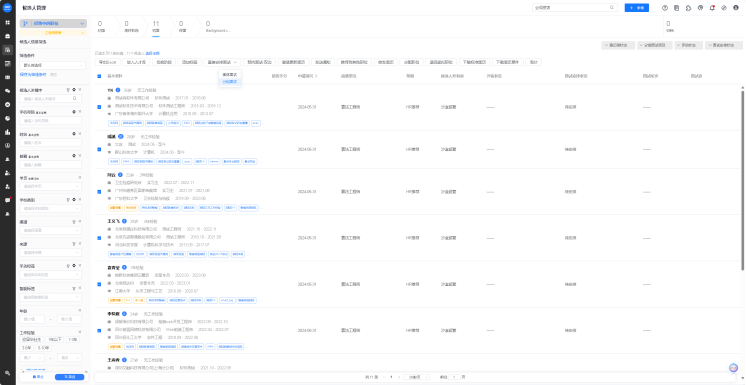This screenshot has height=385, width=746.
Task: Focus the 手机号码 filter input
Action: click(50, 121)
